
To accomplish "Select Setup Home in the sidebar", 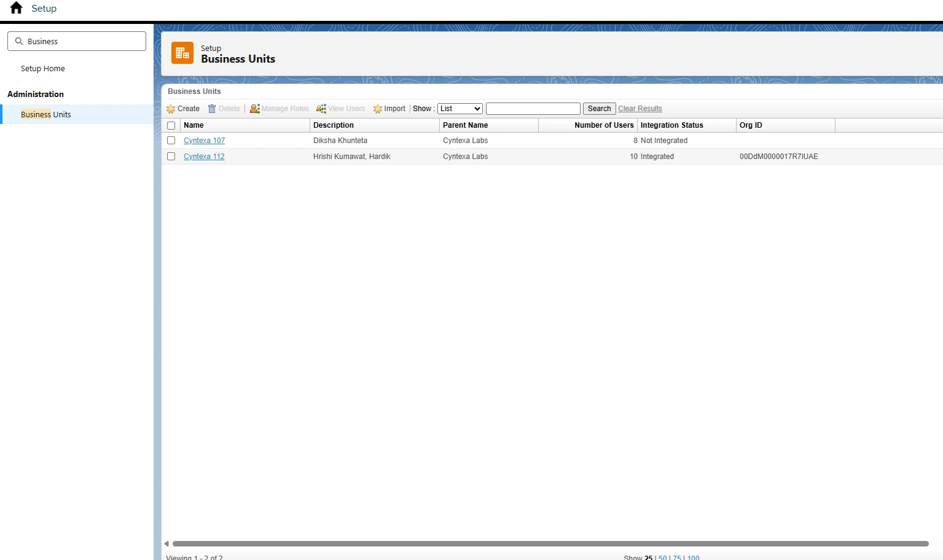I will (x=42, y=68).
